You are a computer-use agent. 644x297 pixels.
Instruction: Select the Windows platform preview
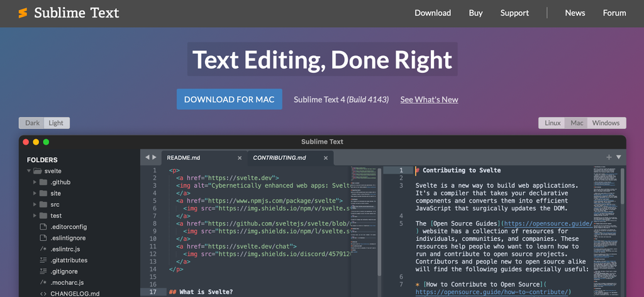pos(606,123)
